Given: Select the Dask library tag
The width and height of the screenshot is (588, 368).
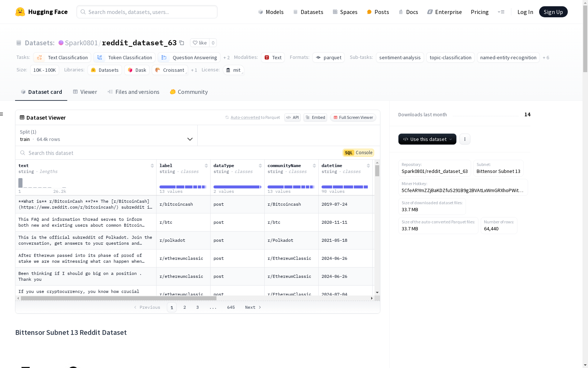Looking at the screenshot, I should click(137, 70).
